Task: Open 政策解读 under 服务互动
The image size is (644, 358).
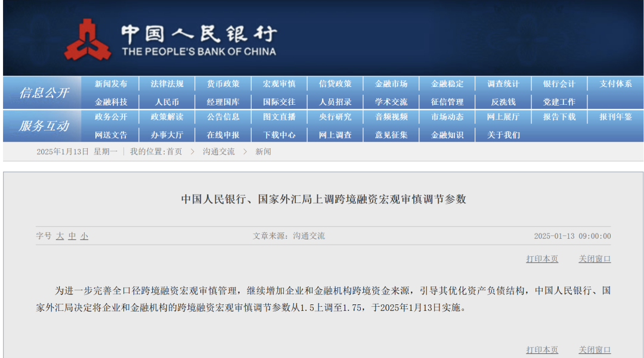Action: click(x=167, y=117)
